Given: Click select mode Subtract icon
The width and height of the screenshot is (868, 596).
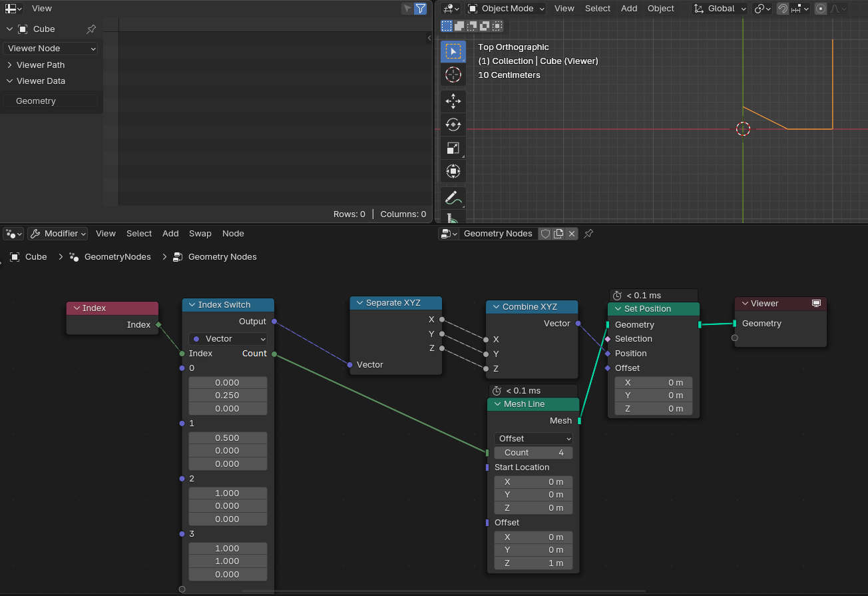Looking at the screenshot, I should point(472,26).
